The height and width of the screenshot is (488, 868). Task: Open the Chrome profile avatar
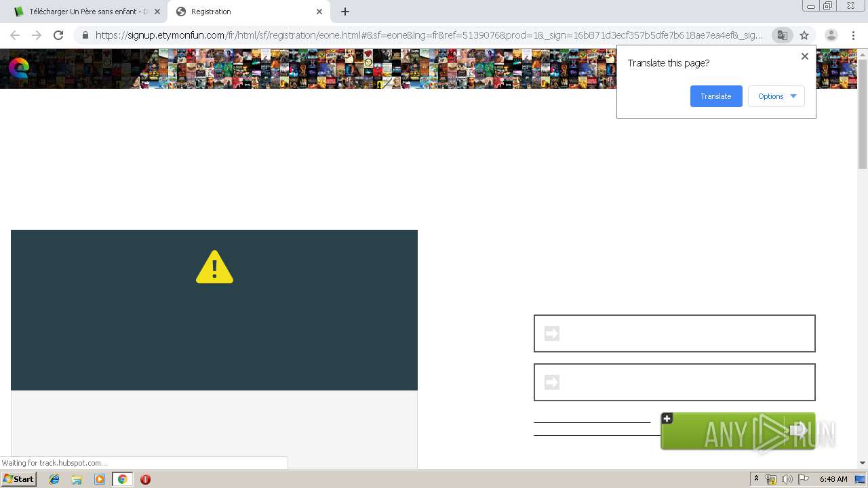(831, 35)
